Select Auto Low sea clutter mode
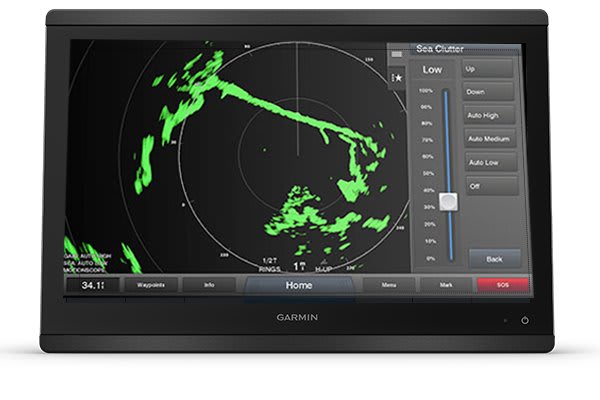The width and height of the screenshot is (600, 400). pyautogui.click(x=490, y=162)
